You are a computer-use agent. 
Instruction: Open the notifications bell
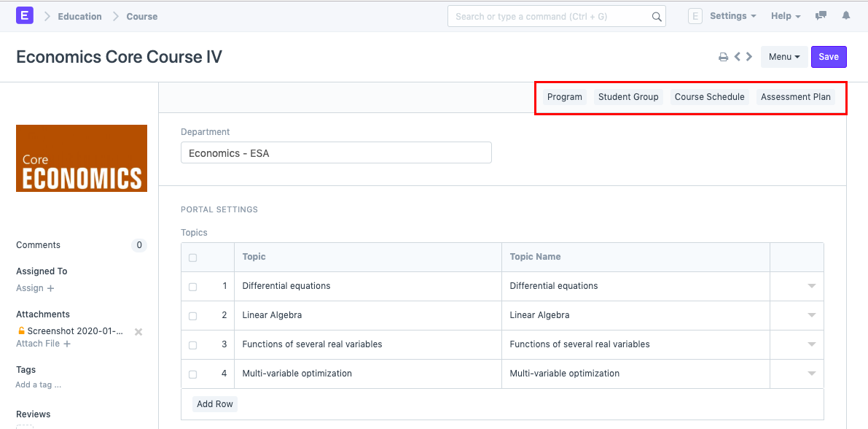tap(845, 16)
